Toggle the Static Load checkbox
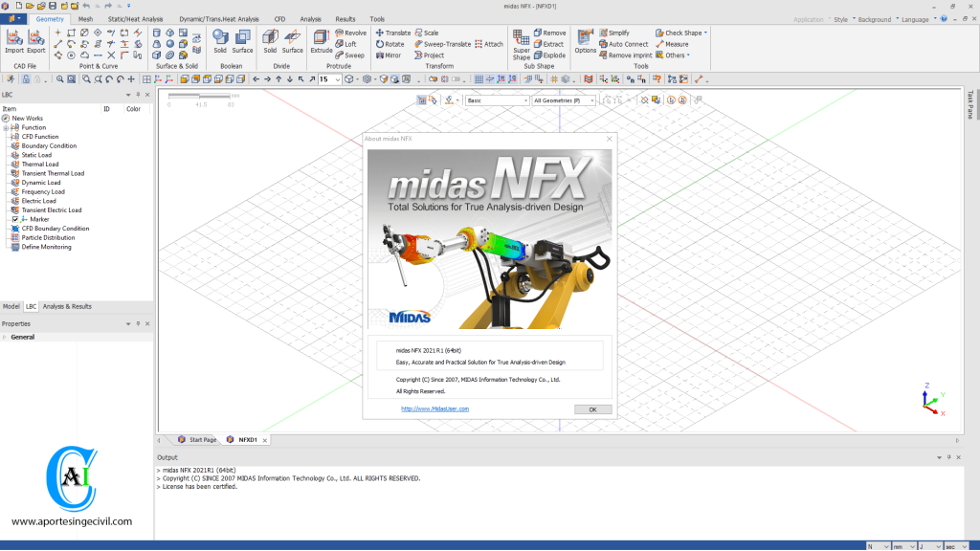This screenshot has height=551, width=980. pyautogui.click(x=14, y=155)
